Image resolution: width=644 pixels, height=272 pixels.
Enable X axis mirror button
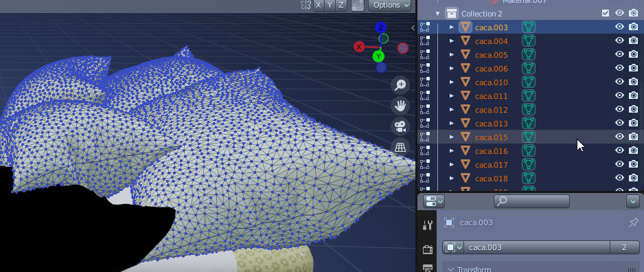click(x=319, y=5)
